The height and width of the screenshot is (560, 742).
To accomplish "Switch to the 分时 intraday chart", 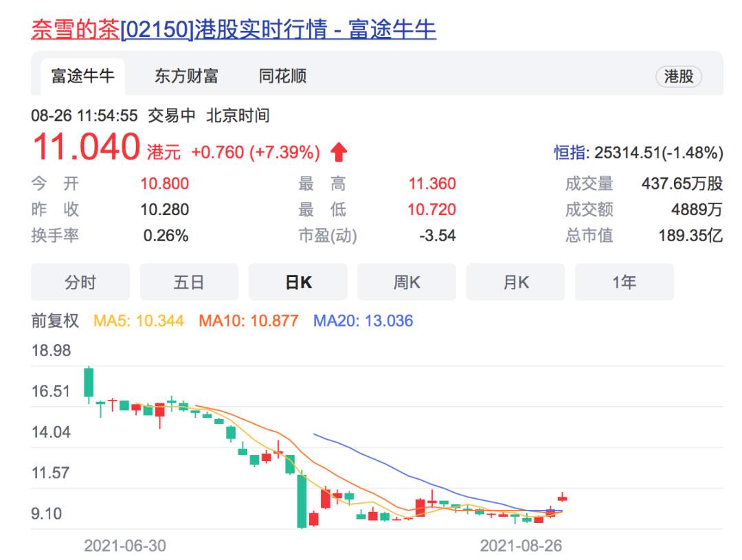I will (80, 282).
